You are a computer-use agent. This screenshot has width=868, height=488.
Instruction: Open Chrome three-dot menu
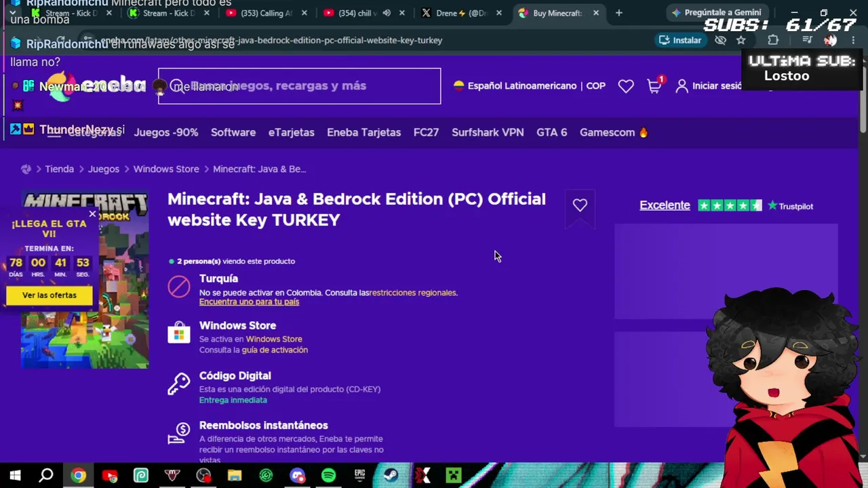coord(853,40)
